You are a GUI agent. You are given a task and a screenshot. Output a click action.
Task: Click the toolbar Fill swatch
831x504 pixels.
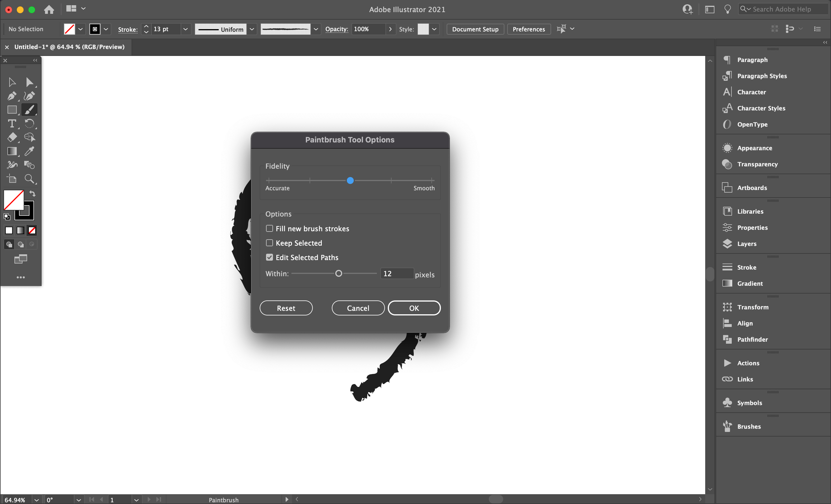[14, 200]
